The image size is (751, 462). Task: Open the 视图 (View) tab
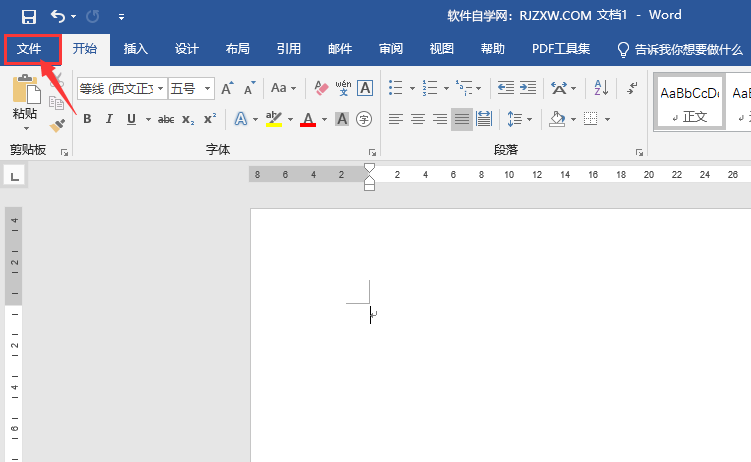pos(442,49)
